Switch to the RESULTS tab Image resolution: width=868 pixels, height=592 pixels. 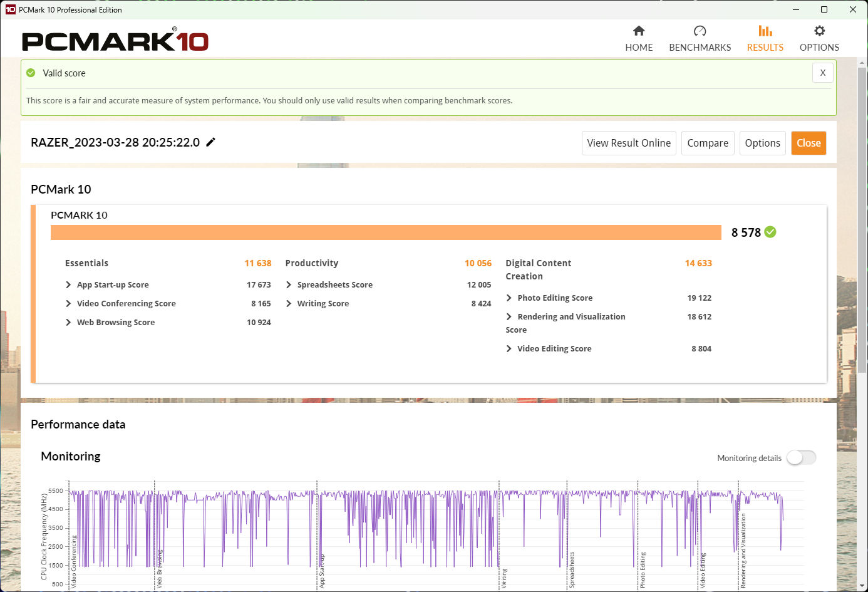[x=765, y=39]
